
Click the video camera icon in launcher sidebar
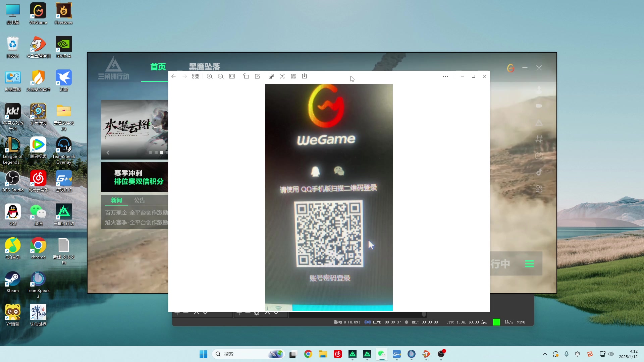point(539,106)
